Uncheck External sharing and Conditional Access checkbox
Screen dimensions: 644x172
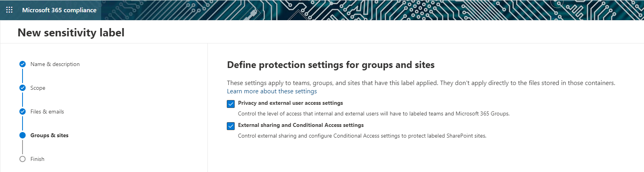231,126
